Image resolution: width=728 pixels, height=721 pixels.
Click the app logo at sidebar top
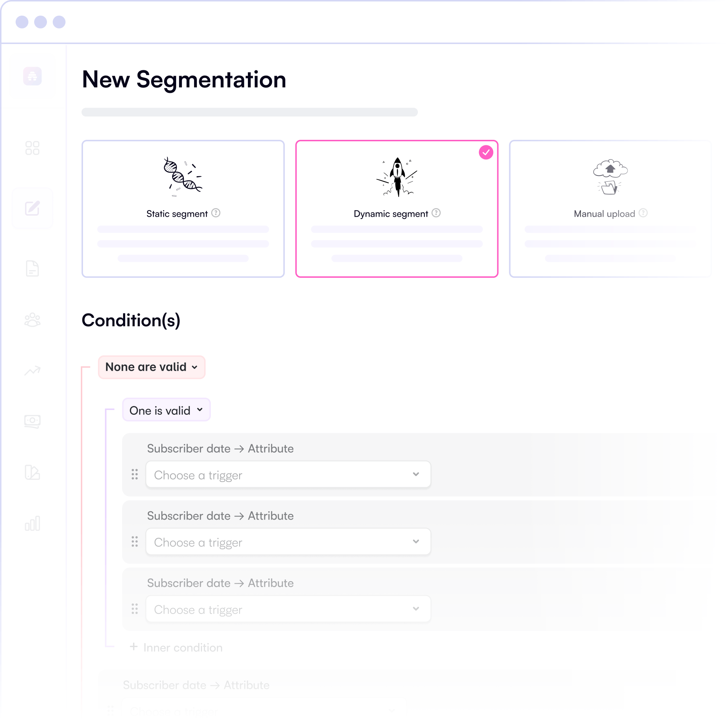tap(32, 76)
